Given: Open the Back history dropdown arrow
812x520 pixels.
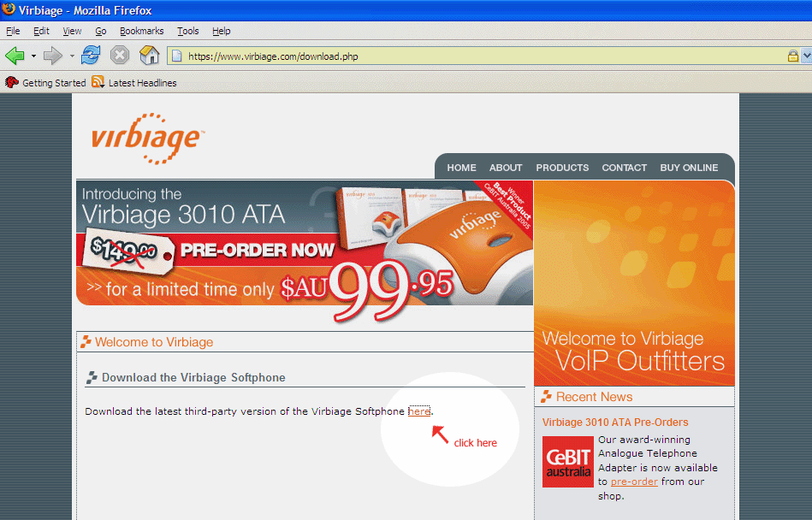Looking at the screenshot, I should click(33, 56).
